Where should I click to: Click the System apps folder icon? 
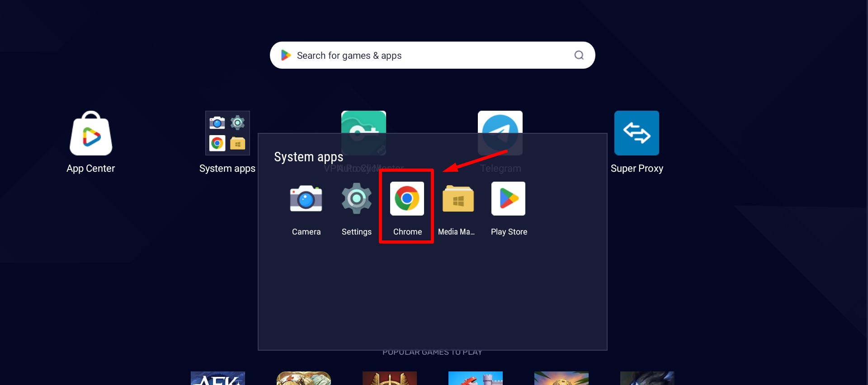tap(227, 133)
